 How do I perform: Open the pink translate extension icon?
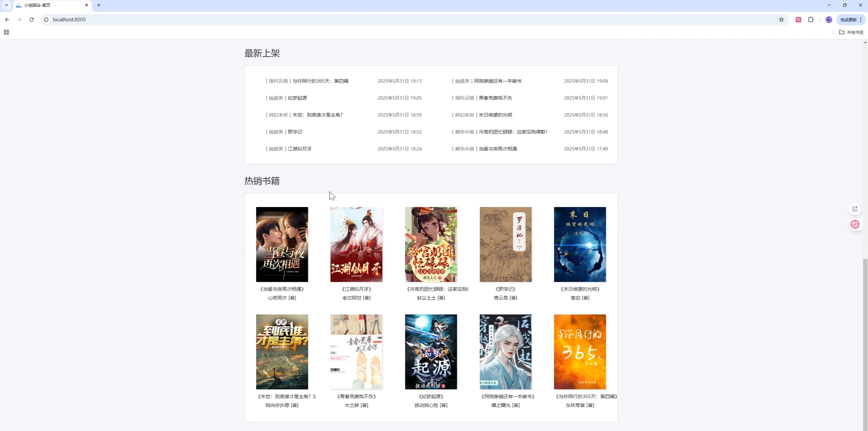pyautogui.click(x=798, y=20)
